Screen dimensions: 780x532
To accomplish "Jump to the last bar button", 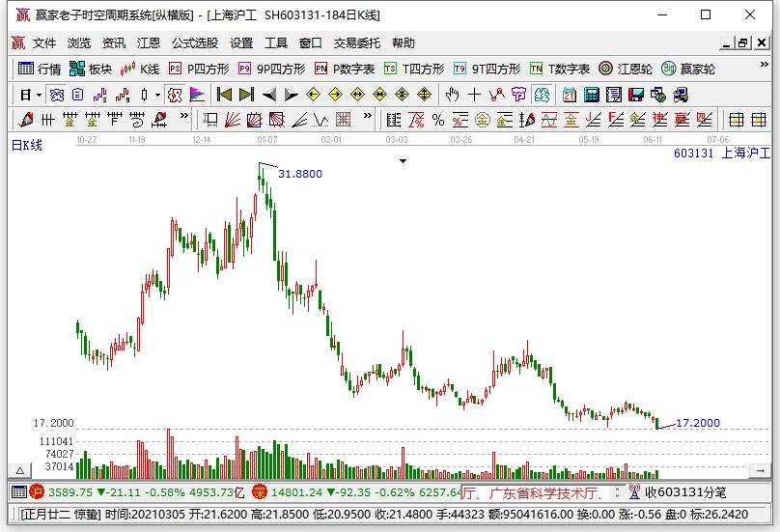I will click(x=247, y=95).
